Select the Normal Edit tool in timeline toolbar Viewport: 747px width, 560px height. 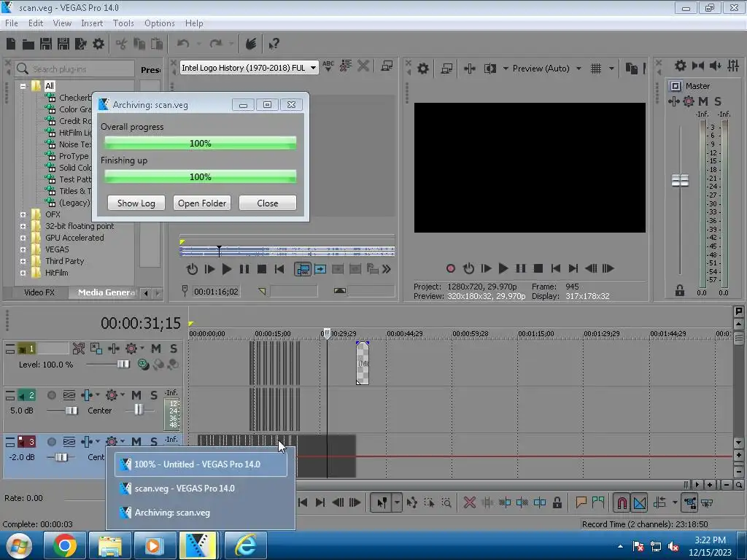[x=382, y=502]
